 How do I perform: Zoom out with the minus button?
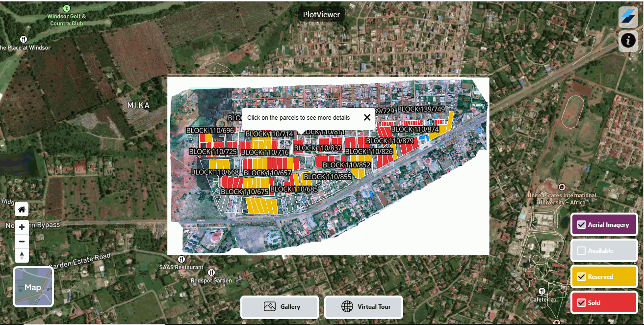[22, 242]
